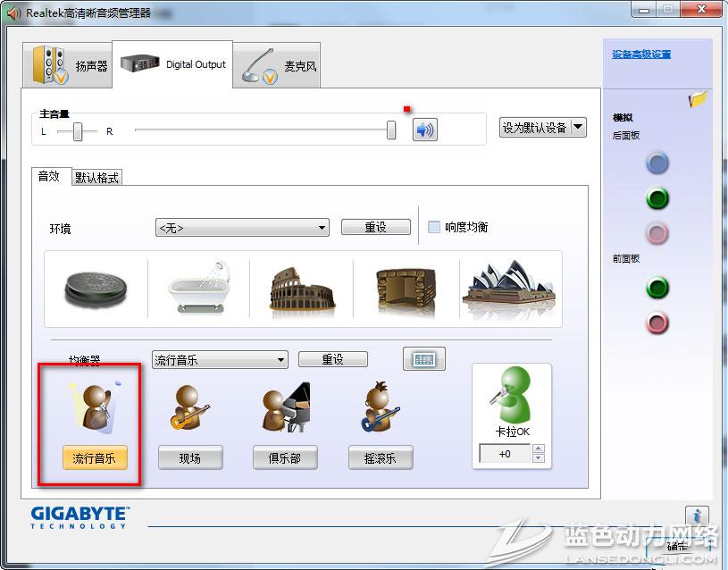Select the pink front panel audio jack

(657, 323)
